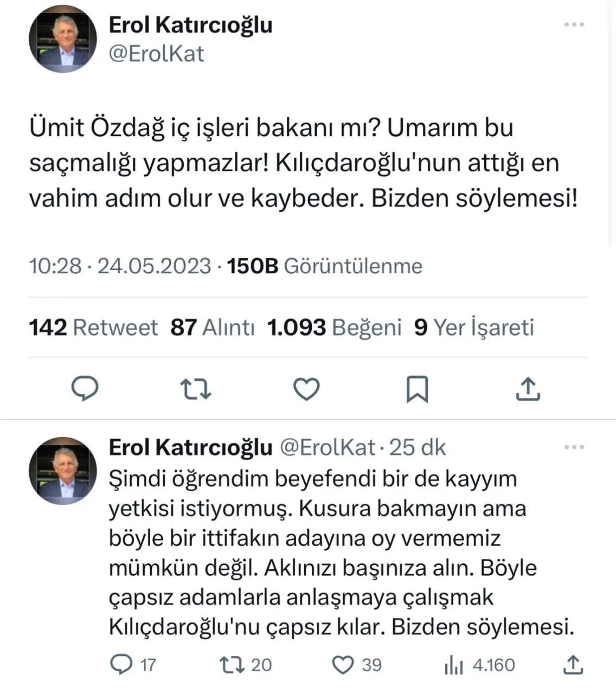Screen dimensions: 616x694
Task: Like the main tweet
Action: click(306, 389)
